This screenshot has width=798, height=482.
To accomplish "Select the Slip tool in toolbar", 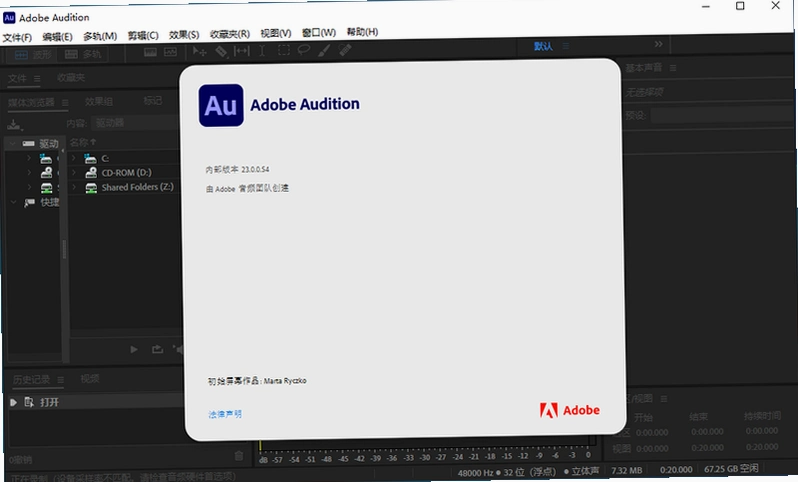I will click(x=242, y=51).
